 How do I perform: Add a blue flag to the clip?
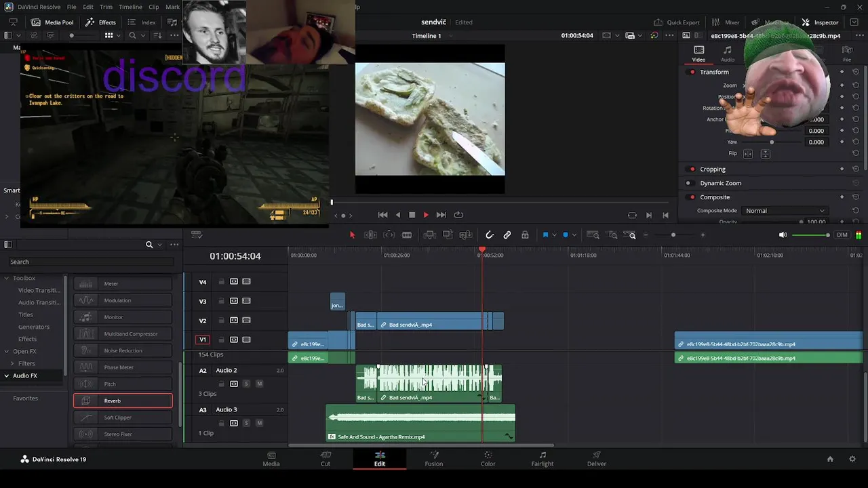point(545,235)
